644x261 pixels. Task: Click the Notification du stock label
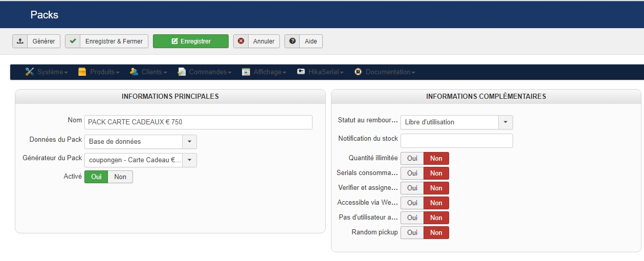[368, 139]
